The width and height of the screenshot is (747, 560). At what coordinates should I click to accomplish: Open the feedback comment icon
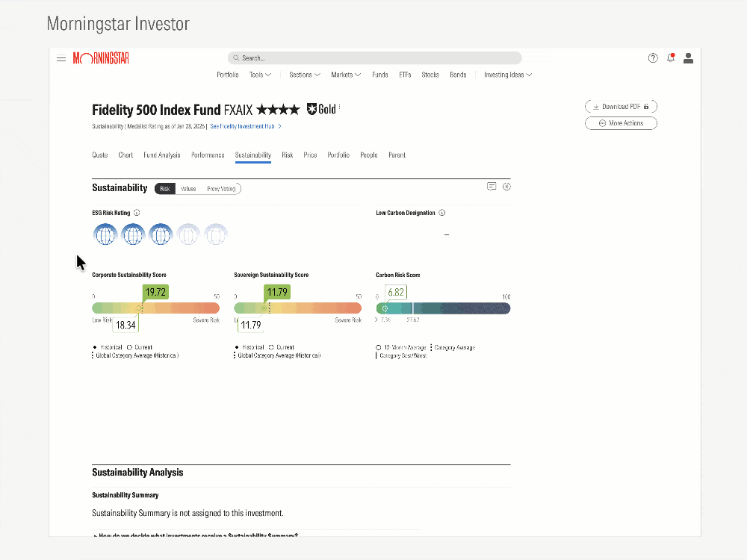[x=492, y=187]
